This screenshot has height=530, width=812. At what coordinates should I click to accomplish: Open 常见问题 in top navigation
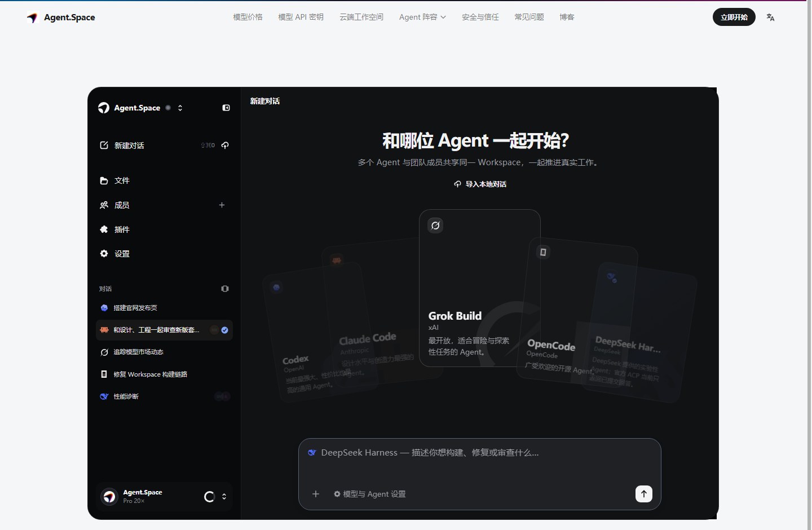tap(529, 17)
